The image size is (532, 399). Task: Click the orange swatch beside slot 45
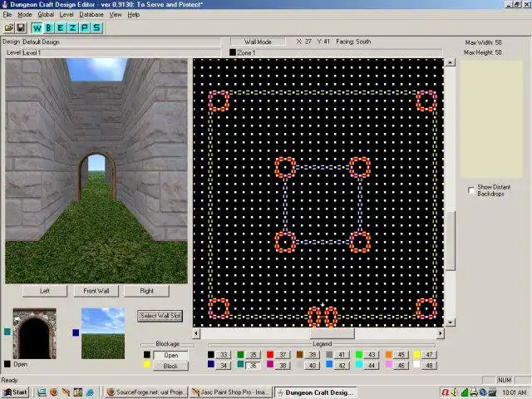coord(388,355)
